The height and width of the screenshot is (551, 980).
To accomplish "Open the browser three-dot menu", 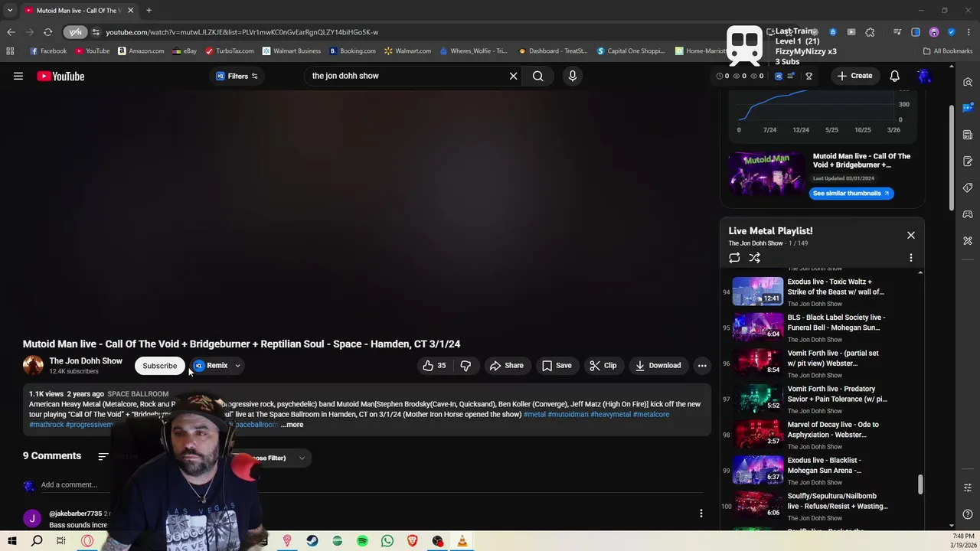I will pyautogui.click(x=969, y=32).
